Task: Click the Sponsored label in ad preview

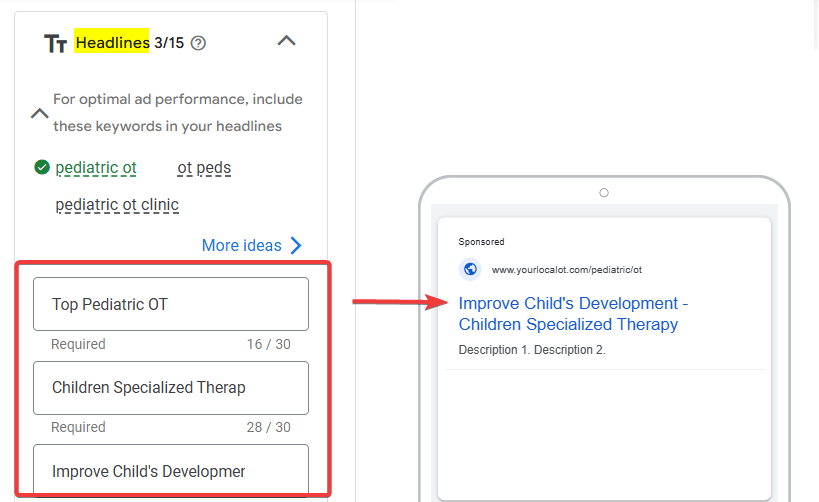Action: (481, 242)
